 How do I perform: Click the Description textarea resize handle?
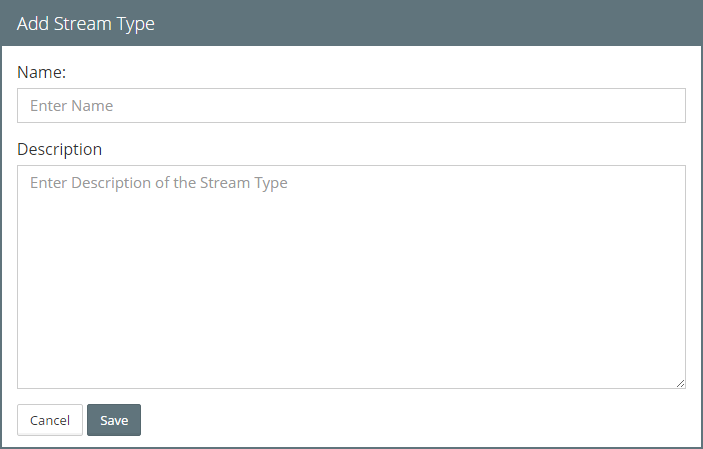(680, 383)
